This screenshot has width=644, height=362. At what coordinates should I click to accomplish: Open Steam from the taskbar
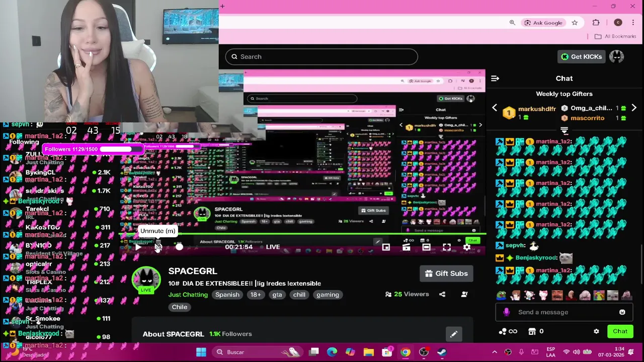(442, 352)
